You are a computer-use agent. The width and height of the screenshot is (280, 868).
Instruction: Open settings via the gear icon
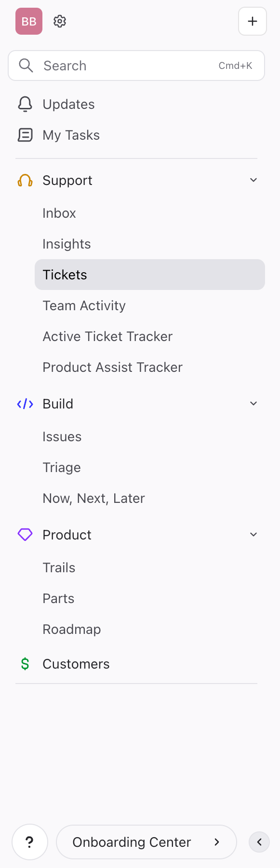click(x=59, y=21)
